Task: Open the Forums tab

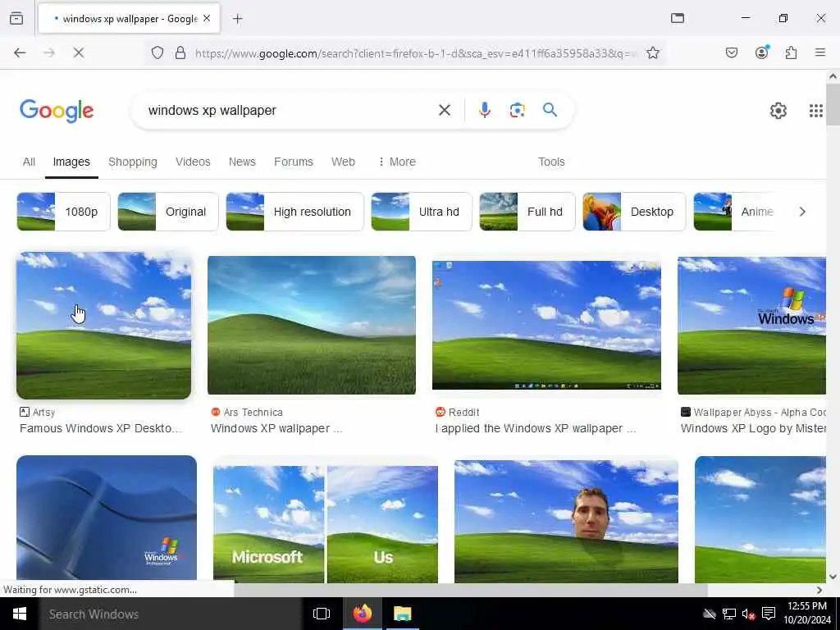Action: (294, 162)
